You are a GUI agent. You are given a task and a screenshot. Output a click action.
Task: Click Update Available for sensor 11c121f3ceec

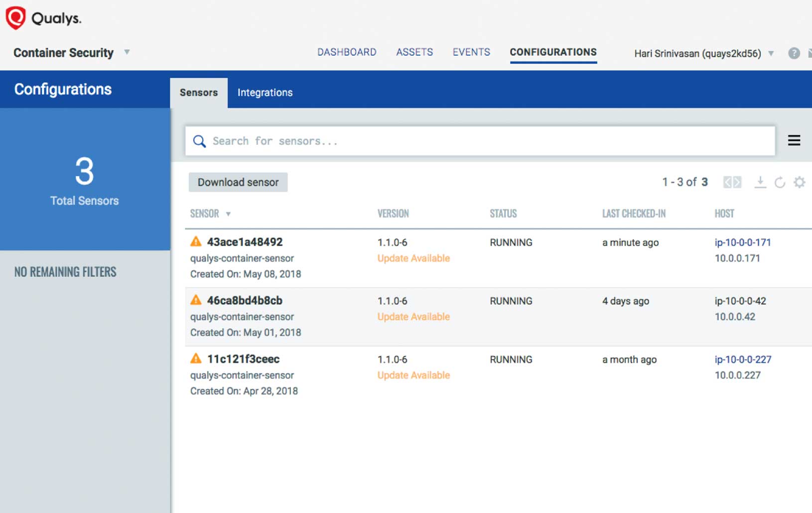pyautogui.click(x=413, y=375)
